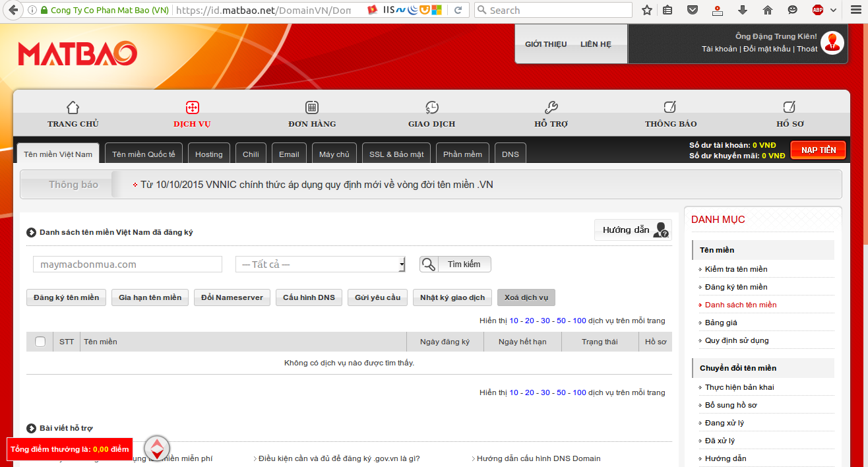
Task: Click the Windows logo icon in address bar
Action: tap(437, 10)
